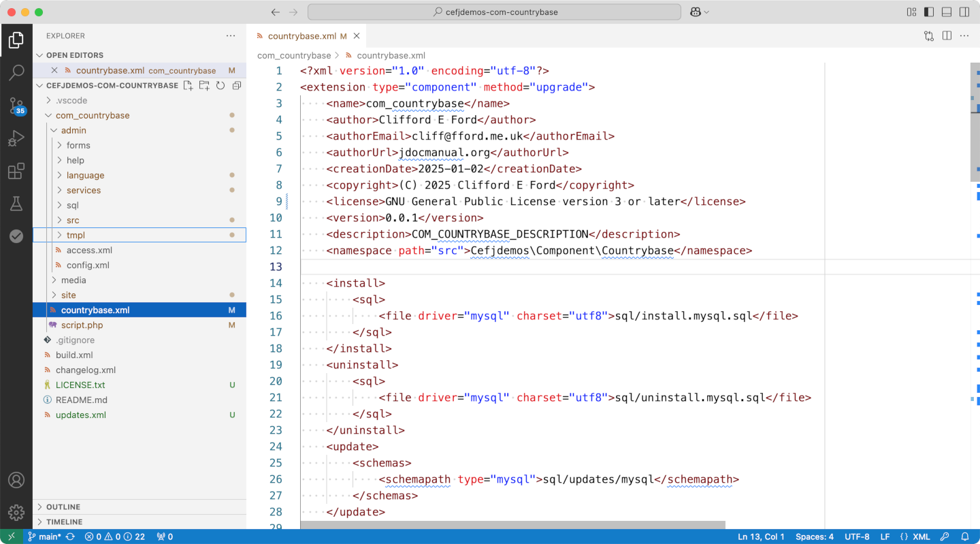This screenshot has height=544, width=980.
Task: Open Customize Layout icon
Action: click(912, 12)
